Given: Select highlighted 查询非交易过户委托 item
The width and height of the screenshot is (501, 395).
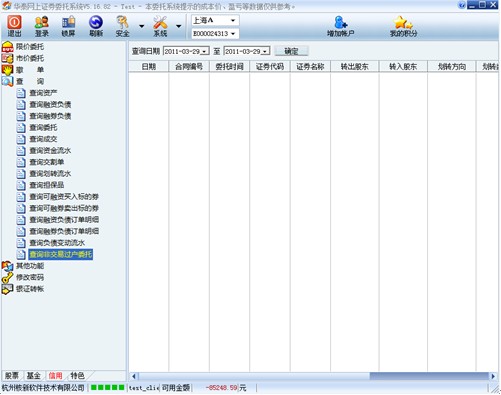Looking at the screenshot, I should point(60,254).
